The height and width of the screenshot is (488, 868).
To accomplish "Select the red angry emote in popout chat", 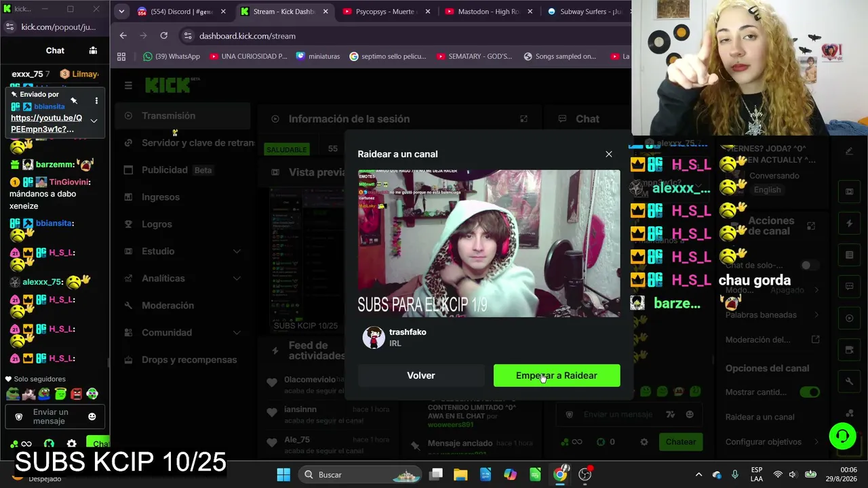I will click(x=76, y=393).
